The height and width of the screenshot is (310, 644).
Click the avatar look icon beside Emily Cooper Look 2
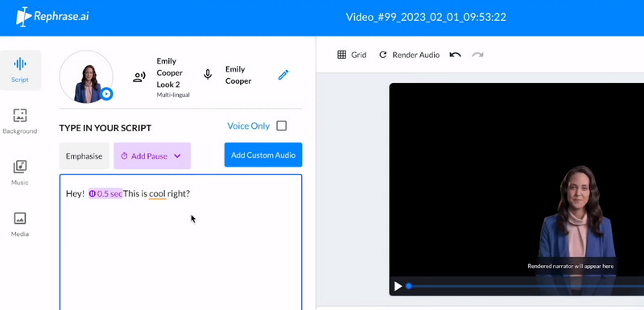pos(139,76)
